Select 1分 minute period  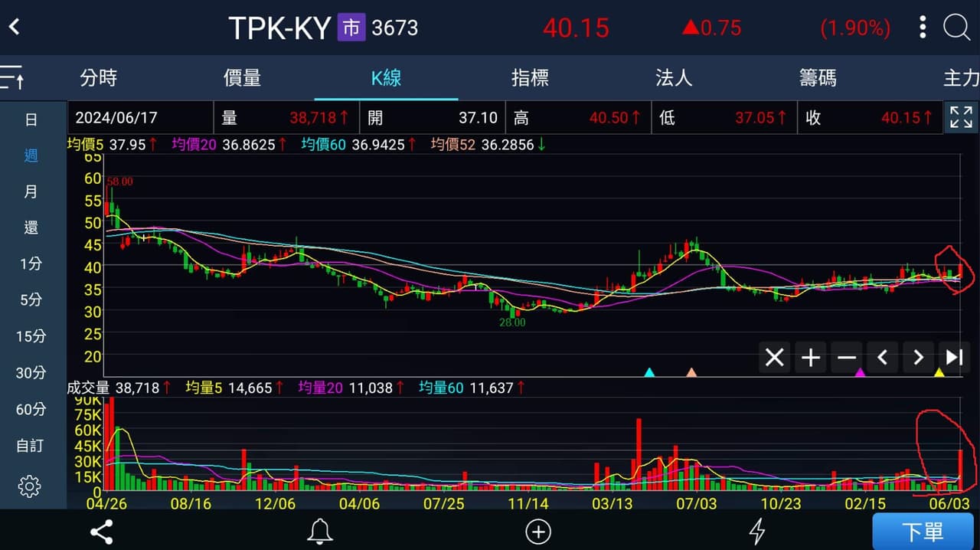click(x=31, y=264)
